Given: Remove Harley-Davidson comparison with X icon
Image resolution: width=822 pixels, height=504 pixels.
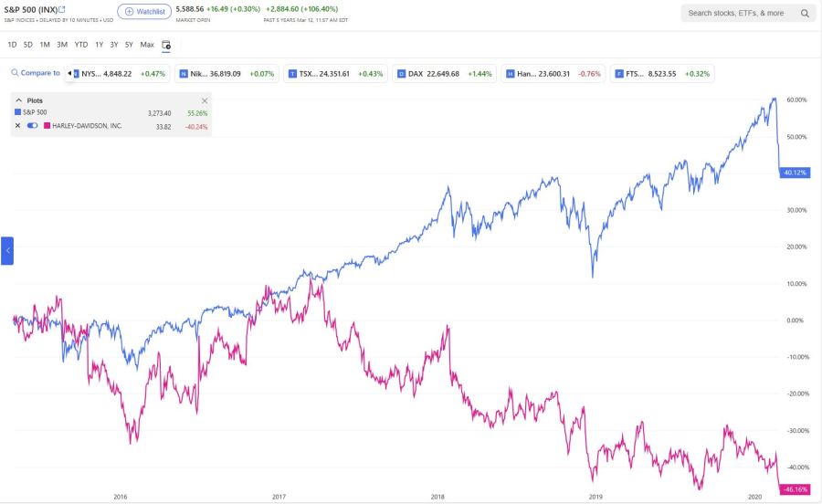Looking at the screenshot, I should tap(17, 125).
